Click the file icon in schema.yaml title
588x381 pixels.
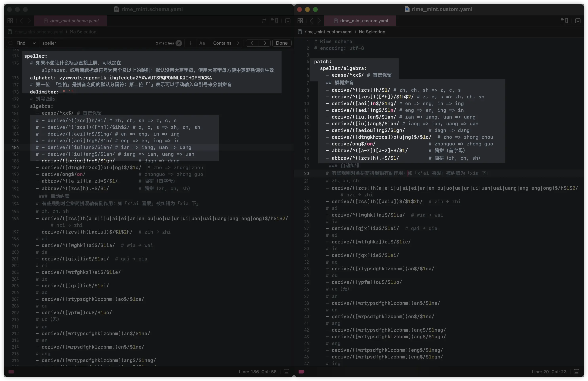pos(117,9)
